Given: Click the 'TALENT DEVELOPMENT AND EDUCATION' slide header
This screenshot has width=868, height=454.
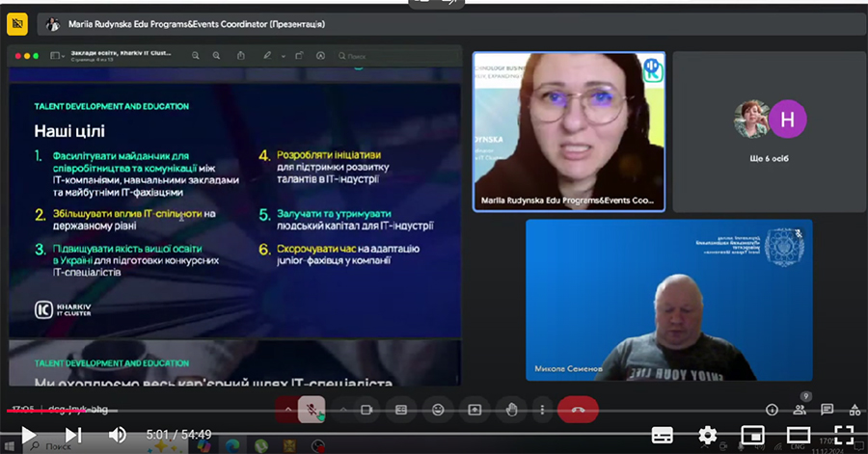Looking at the screenshot, I should click(111, 106).
